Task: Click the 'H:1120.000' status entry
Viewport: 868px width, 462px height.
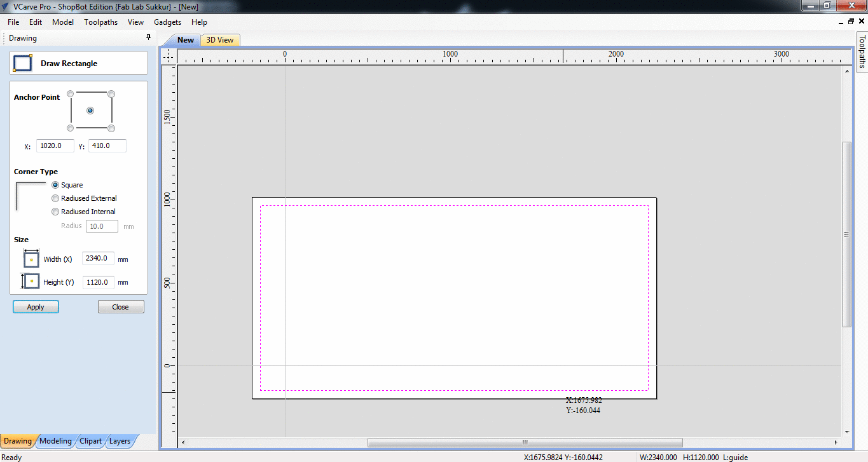Action: pyautogui.click(x=701, y=457)
